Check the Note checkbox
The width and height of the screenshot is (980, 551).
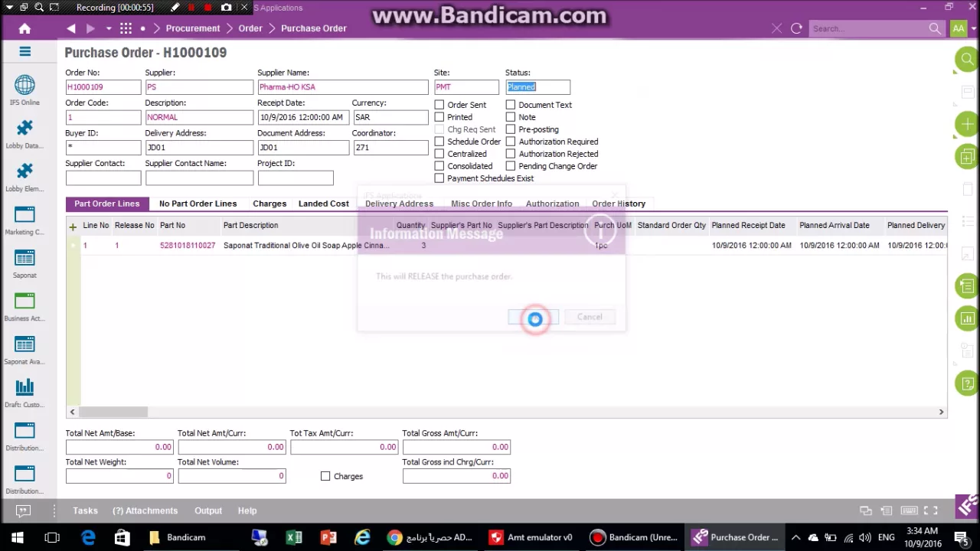511,117
